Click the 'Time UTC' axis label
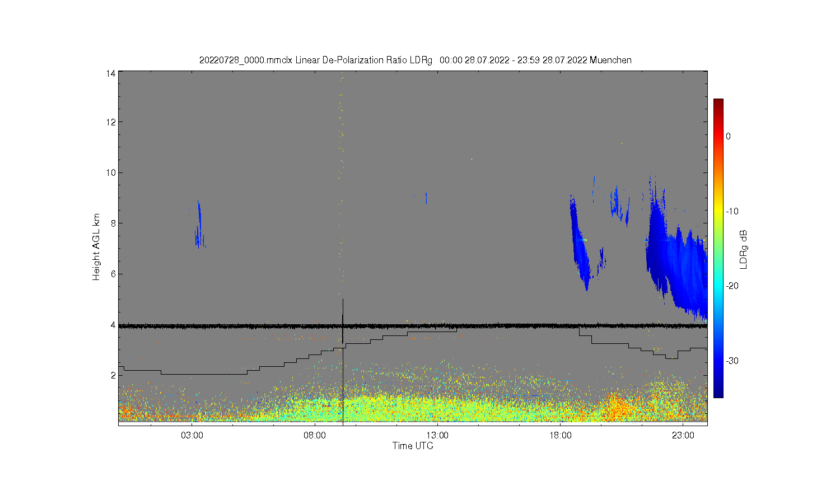The width and height of the screenshot is (840, 504). coord(413,446)
